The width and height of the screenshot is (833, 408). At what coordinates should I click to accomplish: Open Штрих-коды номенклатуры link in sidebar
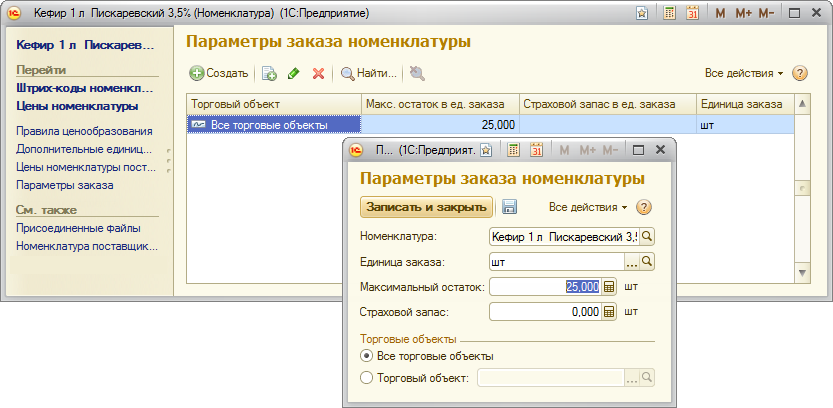tap(84, 88)
